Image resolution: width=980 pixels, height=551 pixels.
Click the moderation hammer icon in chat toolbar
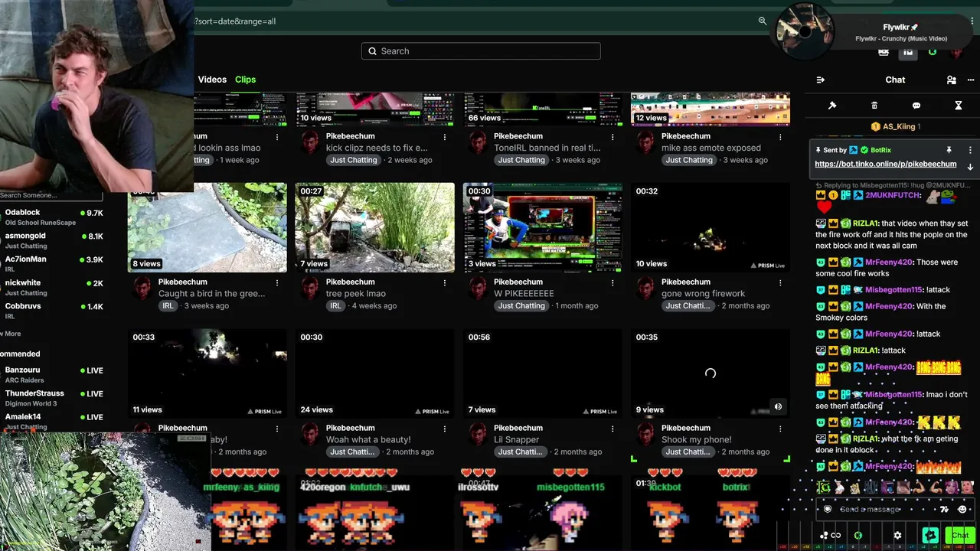click(832, 106)
